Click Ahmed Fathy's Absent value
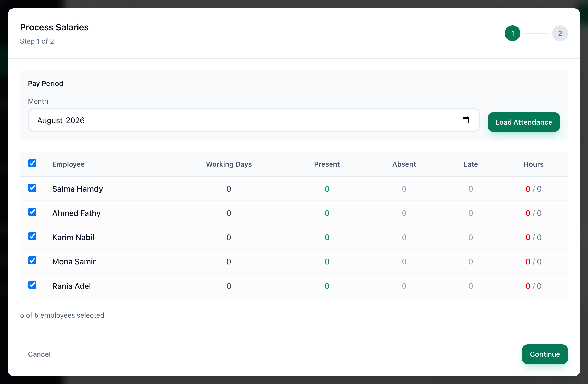 404,213
